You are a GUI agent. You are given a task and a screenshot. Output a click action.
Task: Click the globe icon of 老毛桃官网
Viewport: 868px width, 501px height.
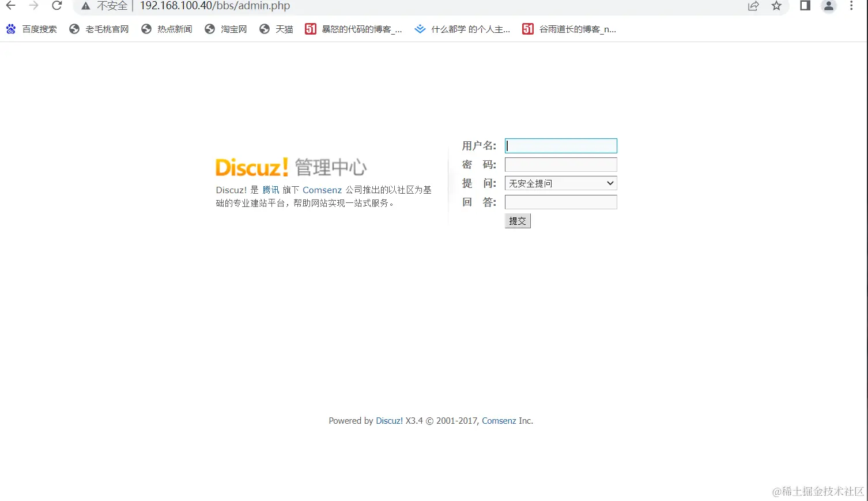[x=74, y=29]
